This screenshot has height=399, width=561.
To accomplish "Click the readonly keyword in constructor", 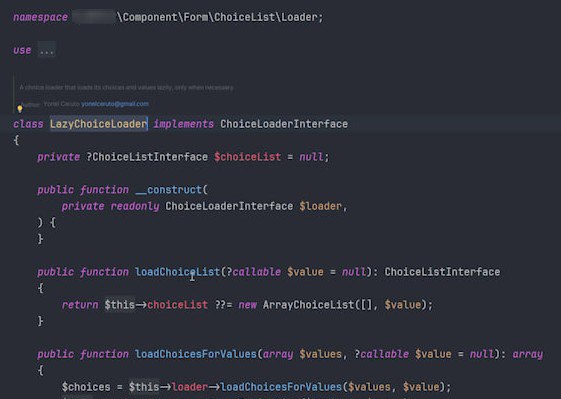I will click(x=135, y=206).
